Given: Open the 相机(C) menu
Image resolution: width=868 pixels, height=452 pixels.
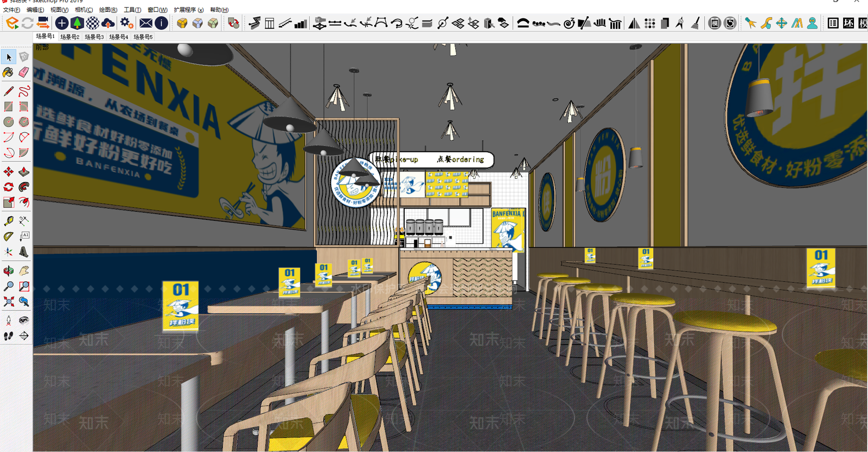Looking at the screenshot, I should [84, 10].
